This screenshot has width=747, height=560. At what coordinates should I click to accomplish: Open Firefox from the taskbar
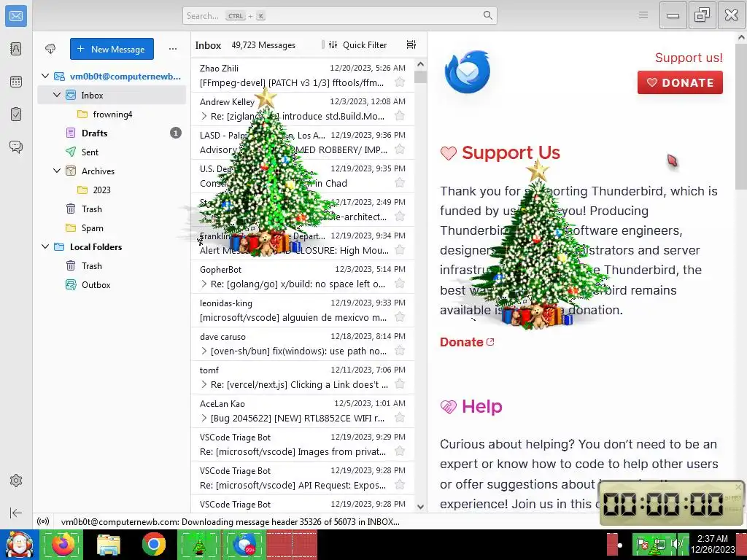point(63,544)
